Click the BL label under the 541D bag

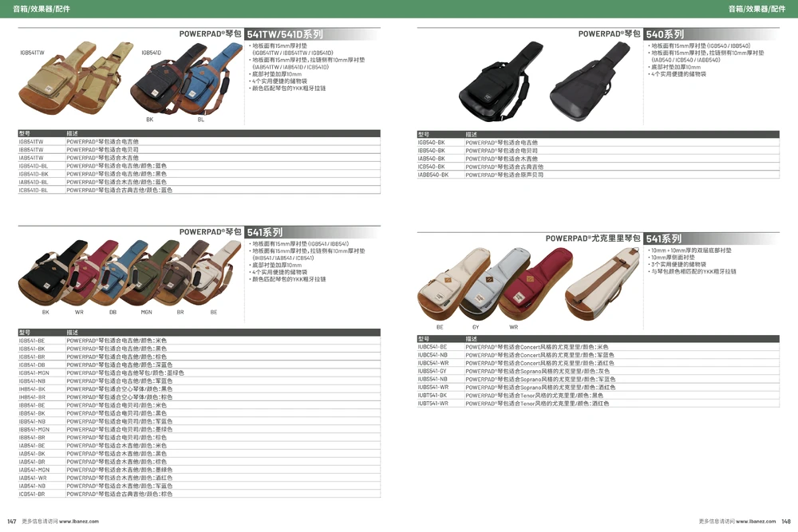click(x=201, y=120)
